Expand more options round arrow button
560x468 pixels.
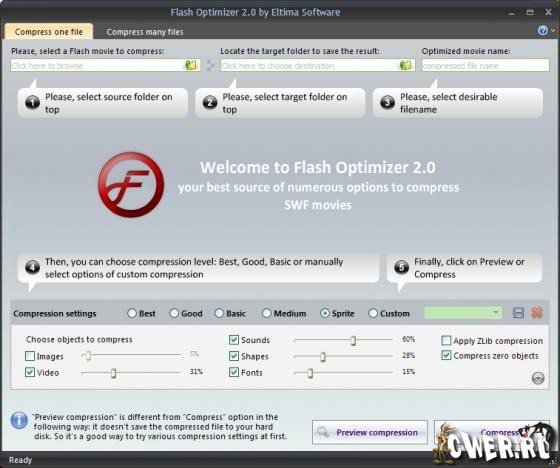point(538,378)
